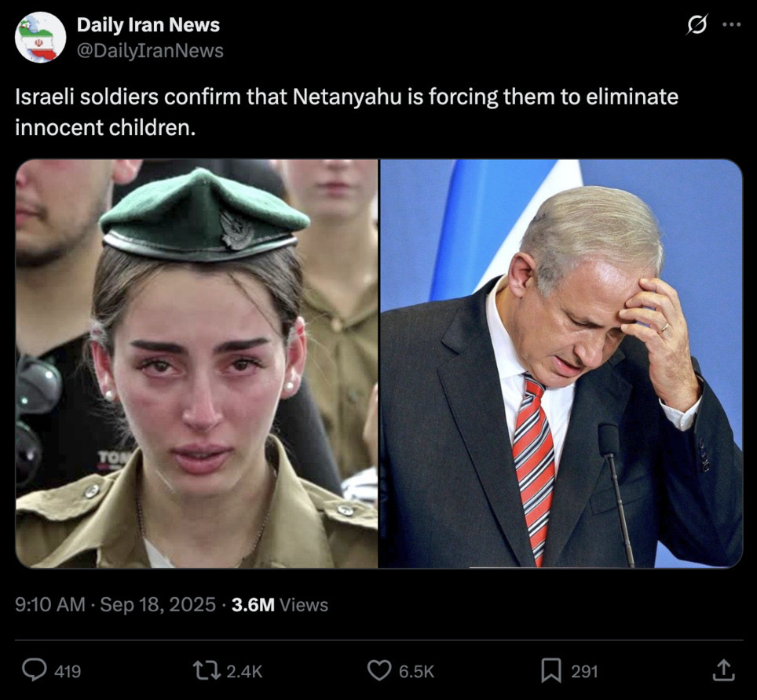This screenshot has height=700, width=757.
Task: Click the 6.5K likes count
Action: point(417,672)
